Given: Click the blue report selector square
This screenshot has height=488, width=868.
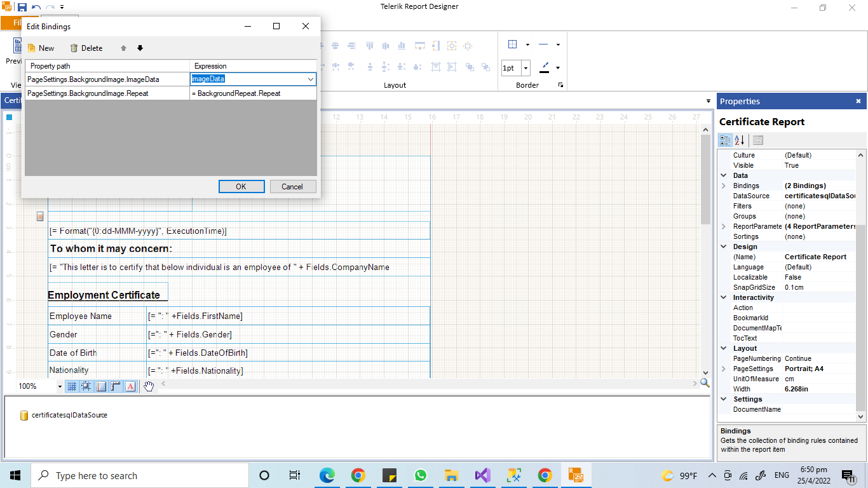Looking at the screenshot, I should 10,117.
